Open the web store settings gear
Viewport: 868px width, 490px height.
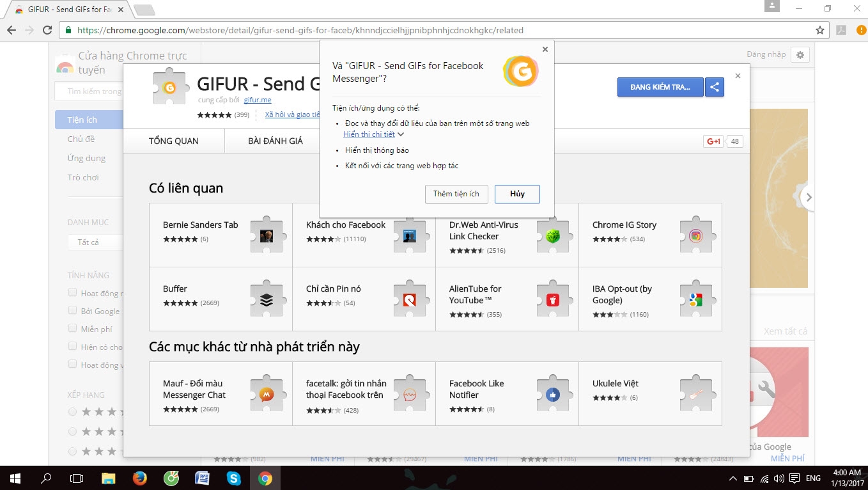tap(800, 55)
